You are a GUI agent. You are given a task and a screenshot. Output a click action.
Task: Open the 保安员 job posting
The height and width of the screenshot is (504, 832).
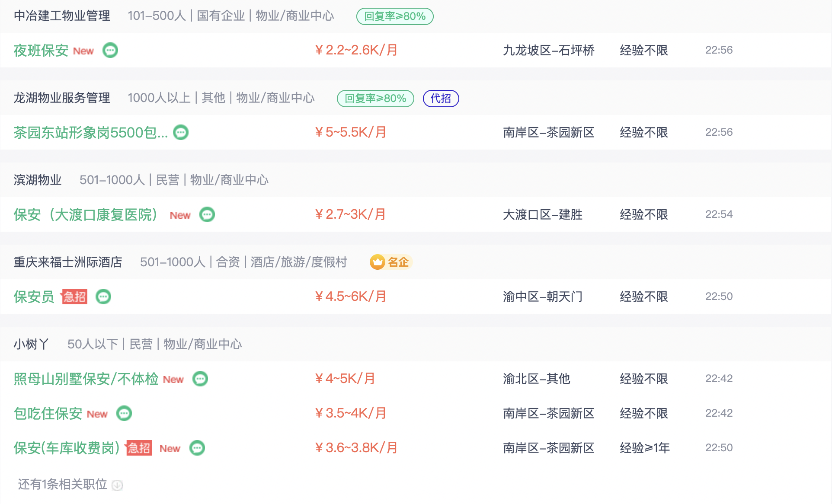click(x=34, y=297)
